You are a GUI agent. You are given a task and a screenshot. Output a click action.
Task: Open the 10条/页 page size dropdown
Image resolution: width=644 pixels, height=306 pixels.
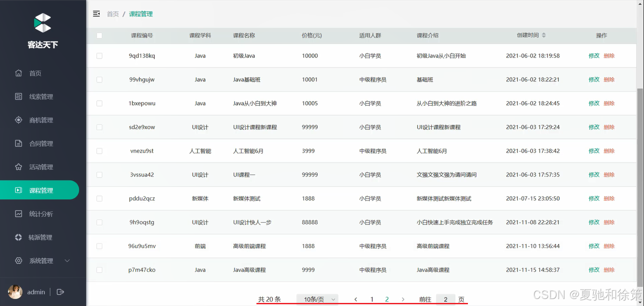(x=317, y=299)
